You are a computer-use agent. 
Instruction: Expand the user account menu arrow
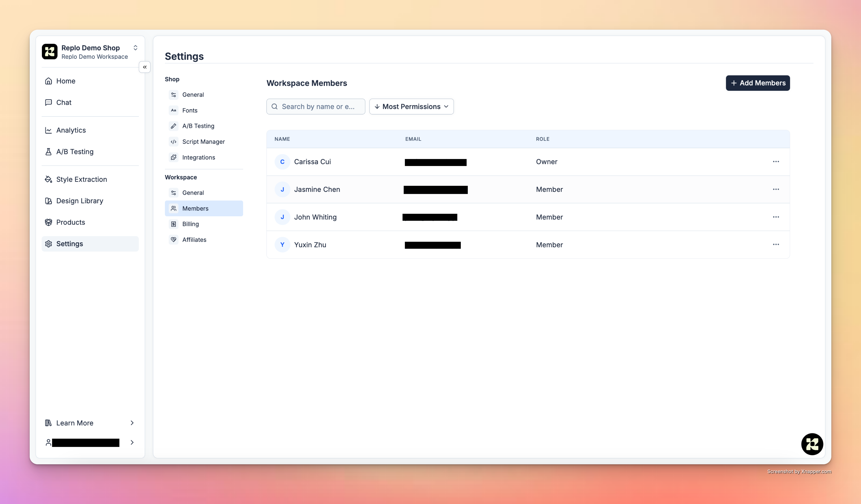coord(132,442)
